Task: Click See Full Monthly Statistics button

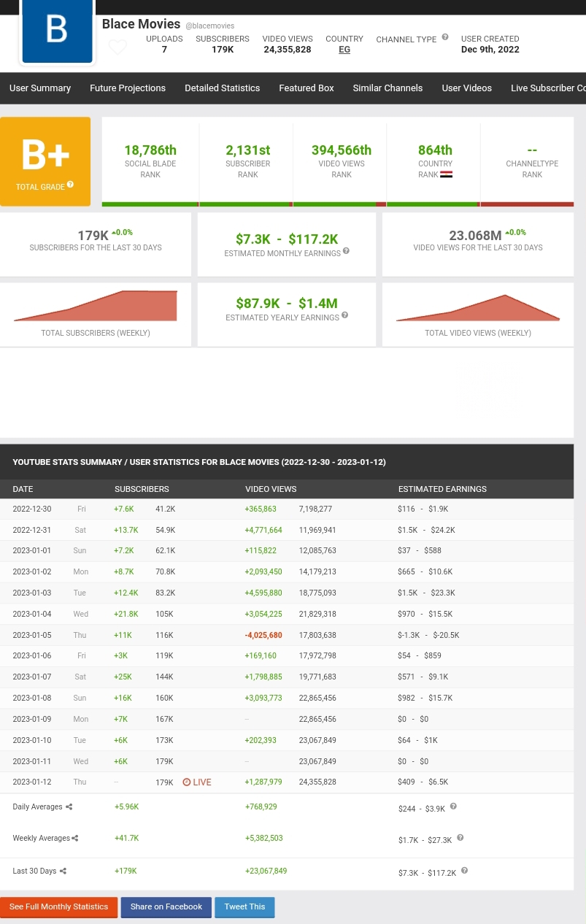Action: 58,907
